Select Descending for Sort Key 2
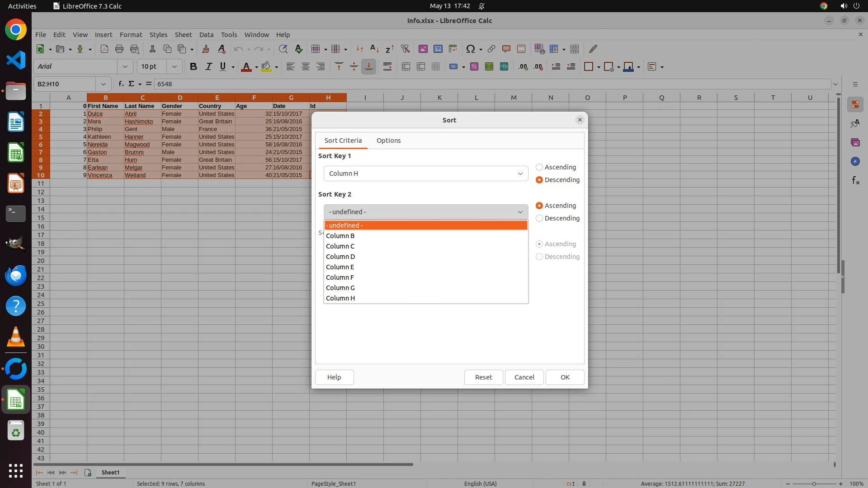The image size is (868, 488). pos(539,218)
